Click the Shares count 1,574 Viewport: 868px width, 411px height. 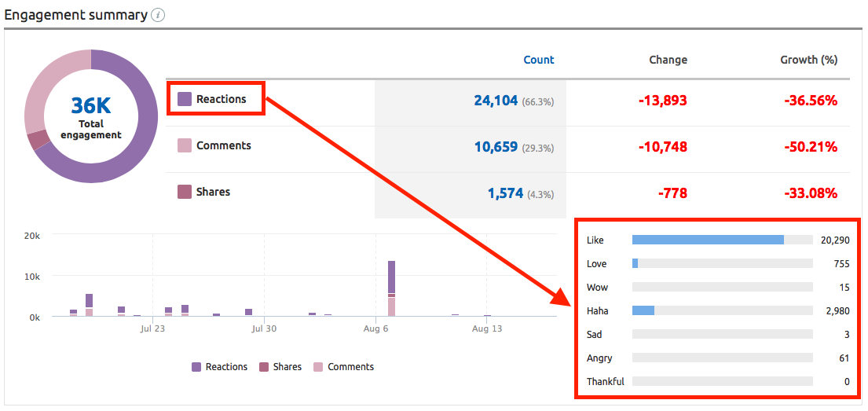505,193
